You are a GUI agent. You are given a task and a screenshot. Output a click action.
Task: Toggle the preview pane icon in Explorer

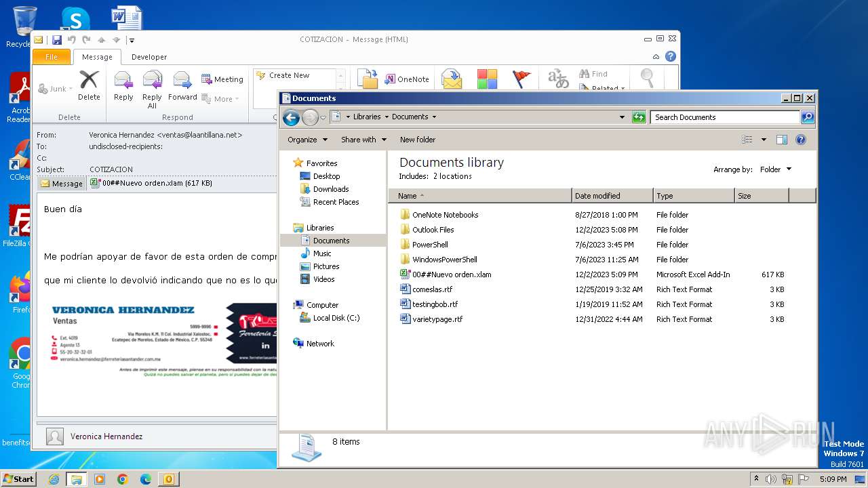[x=781, y=140]
